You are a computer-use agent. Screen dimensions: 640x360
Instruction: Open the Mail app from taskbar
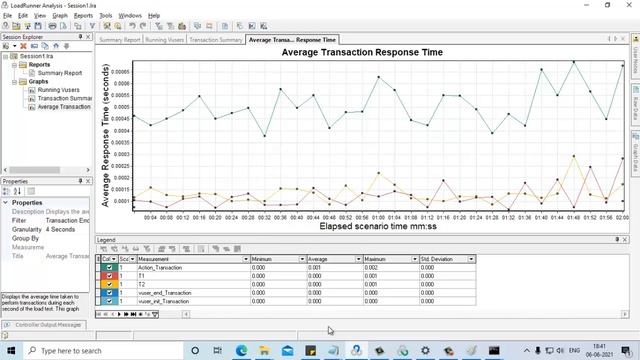pyautogui.click(x=287, y=351)
